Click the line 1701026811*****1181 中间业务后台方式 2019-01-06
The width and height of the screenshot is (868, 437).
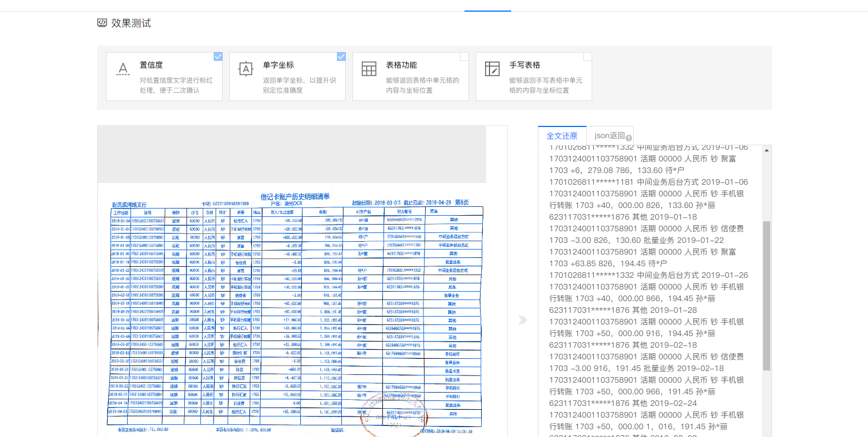point(648,182)
